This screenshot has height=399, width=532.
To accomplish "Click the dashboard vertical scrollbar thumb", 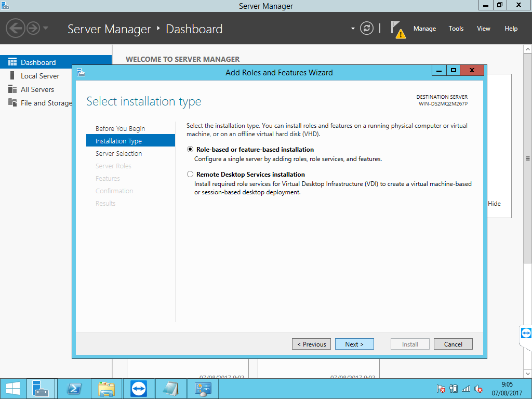I will click(528, 158).
